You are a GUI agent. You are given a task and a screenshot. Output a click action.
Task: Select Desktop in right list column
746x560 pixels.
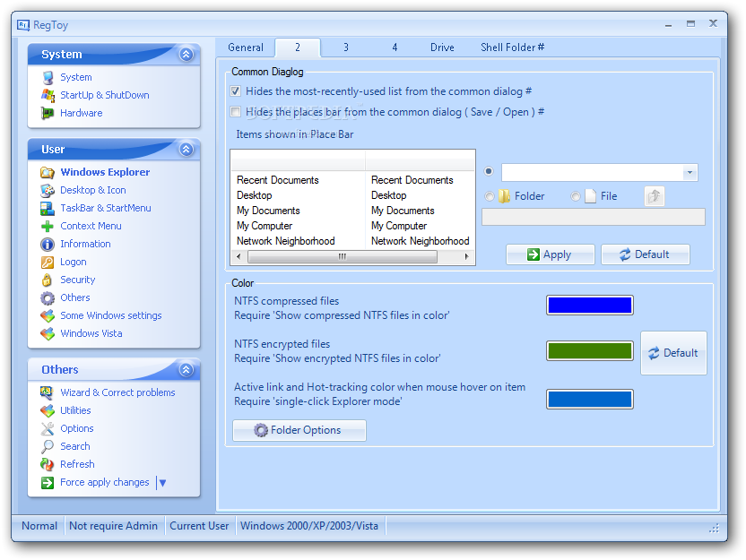pyautogui.click(x=389, y=195)
